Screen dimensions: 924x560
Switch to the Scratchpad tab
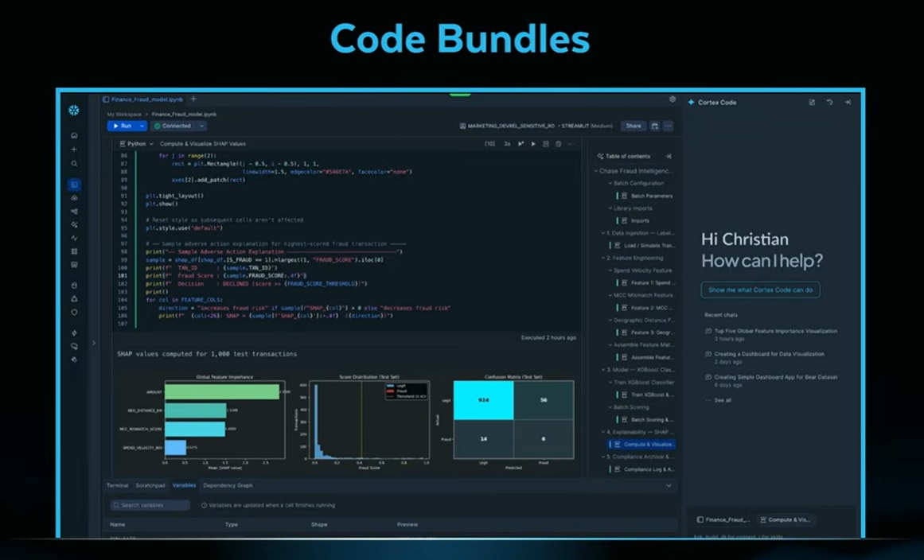coord(150,486)
